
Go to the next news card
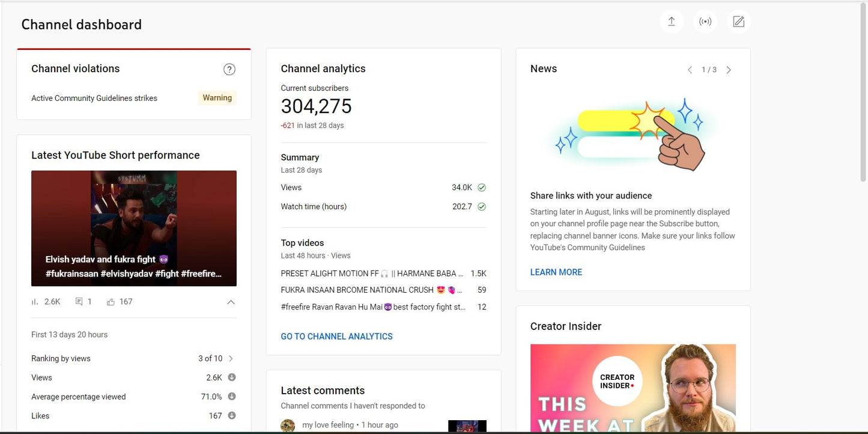click(729, 70)
